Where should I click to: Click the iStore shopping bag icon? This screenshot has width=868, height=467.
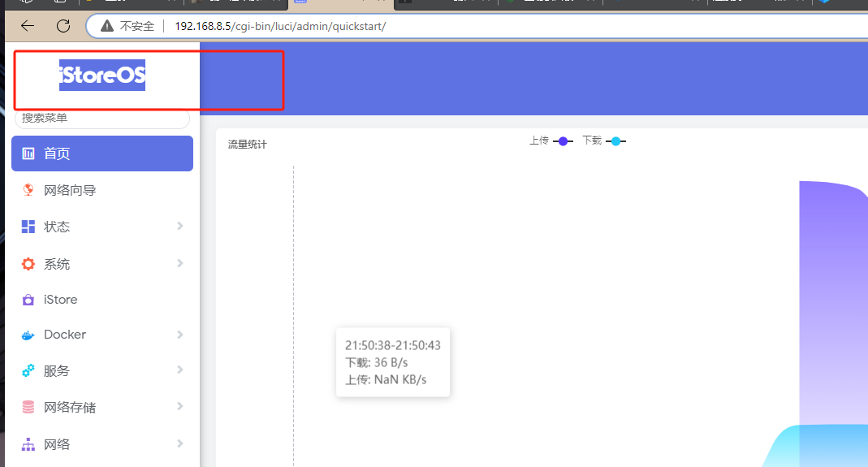[x=28, y=300]
